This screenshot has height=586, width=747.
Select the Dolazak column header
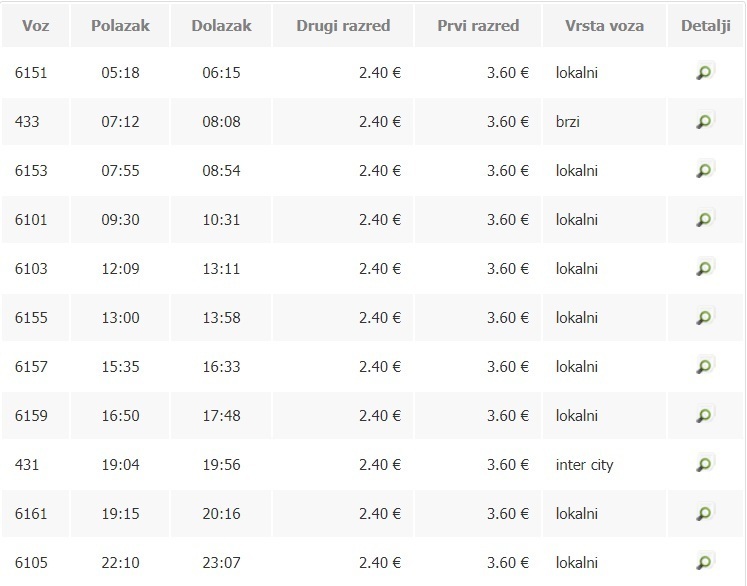pyautogui.click(x=221, y=25)
